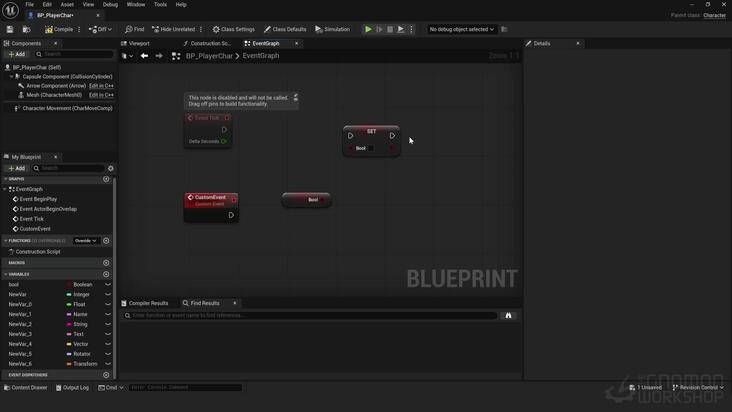
Task: Click the SET node output exec pin
Action: [392, 136]
